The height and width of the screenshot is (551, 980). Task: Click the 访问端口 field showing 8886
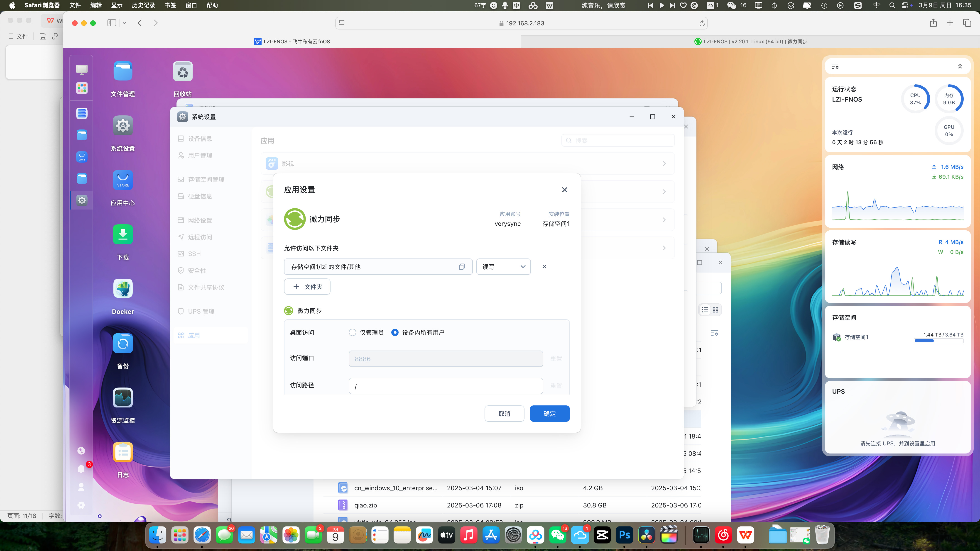[x=446, y=358]
